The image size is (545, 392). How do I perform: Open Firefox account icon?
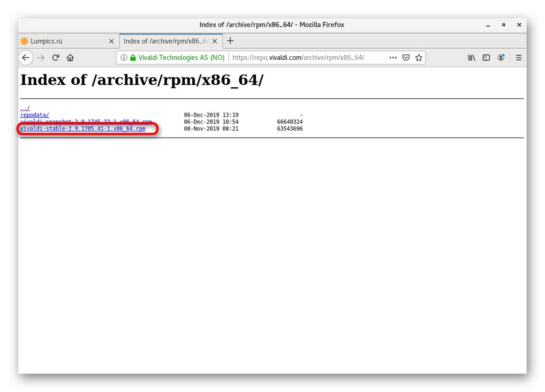coord(501,58)
